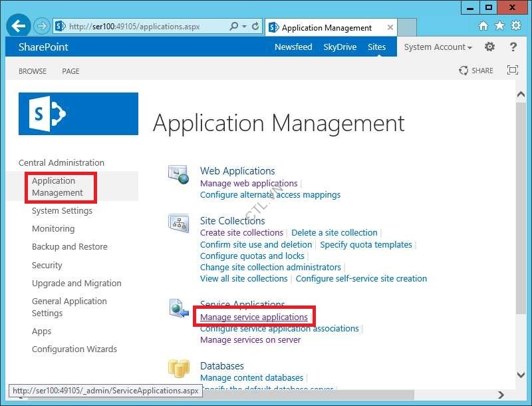Open Databases heading link
532x406 pixels.
[222, 366]
